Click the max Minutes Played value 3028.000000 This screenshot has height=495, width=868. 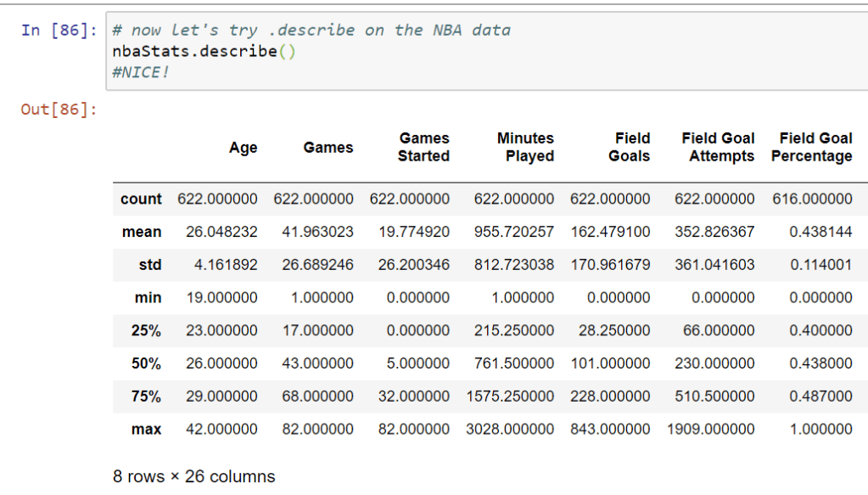click(x=510, y=430)
